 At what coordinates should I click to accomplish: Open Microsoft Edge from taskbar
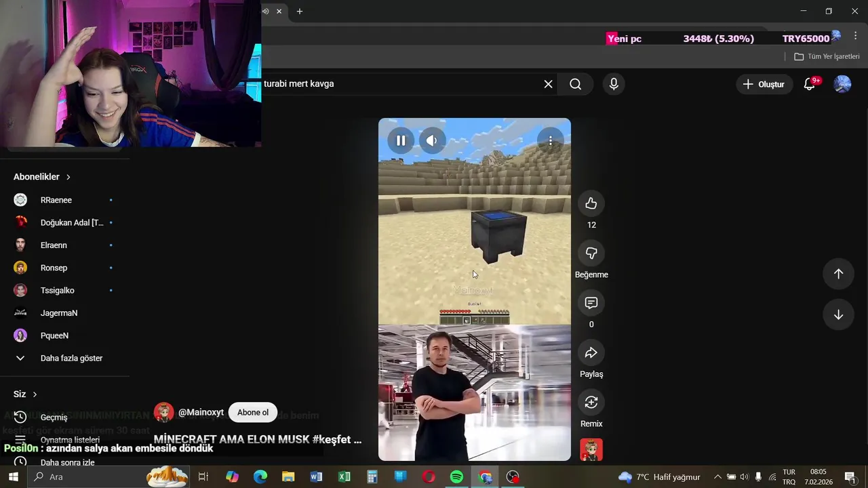[x=260, y=477]
